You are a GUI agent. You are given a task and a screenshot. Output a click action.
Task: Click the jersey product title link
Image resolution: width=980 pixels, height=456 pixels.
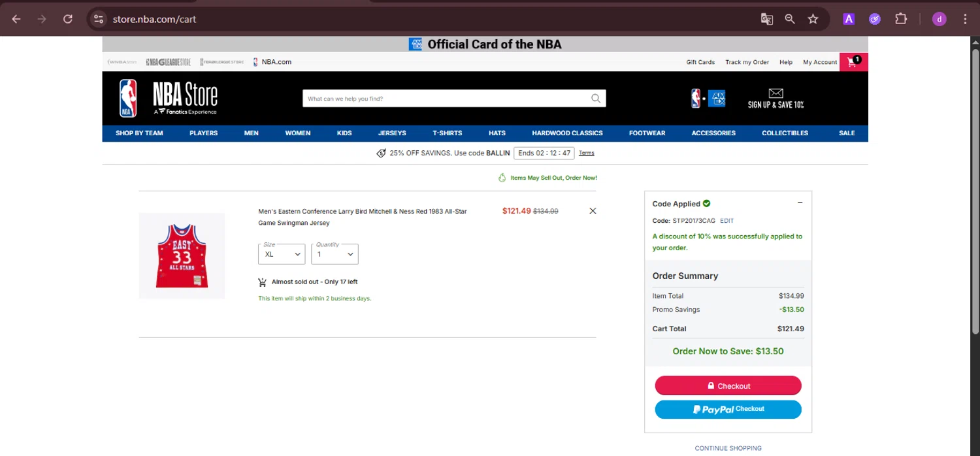coord(363,217)
